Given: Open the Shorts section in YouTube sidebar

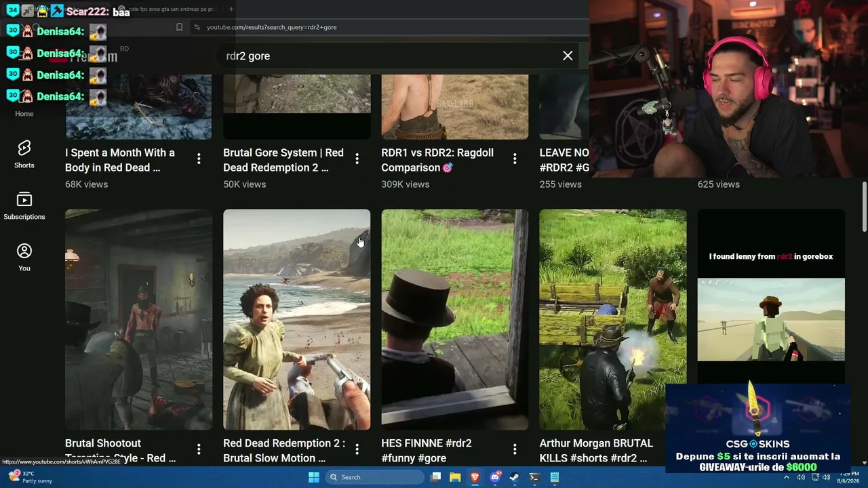Looking at the screenshot, I should click(x=24, y=154).
